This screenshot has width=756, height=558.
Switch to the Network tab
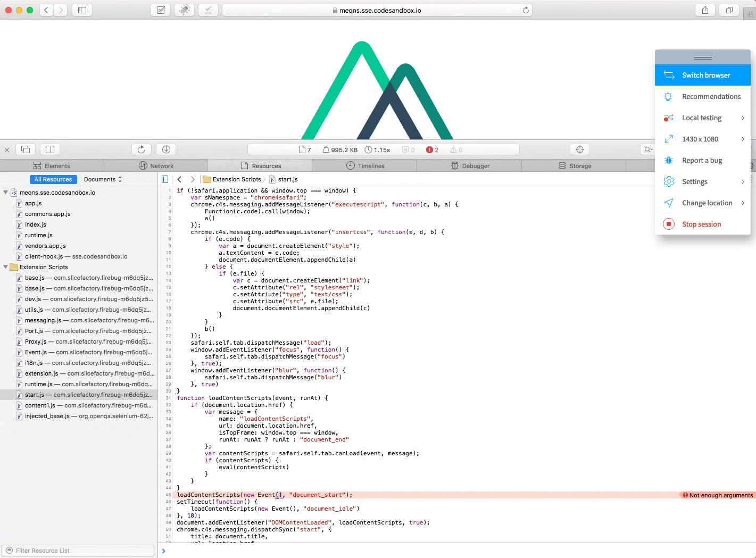click(156, 166)
